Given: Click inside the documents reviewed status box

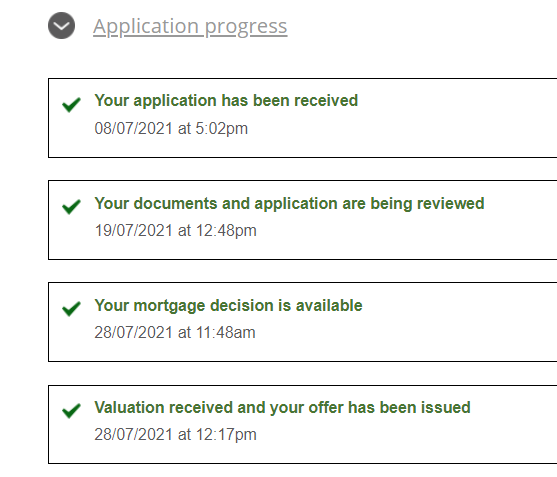Looking at the screenshot, I should 303,220.
